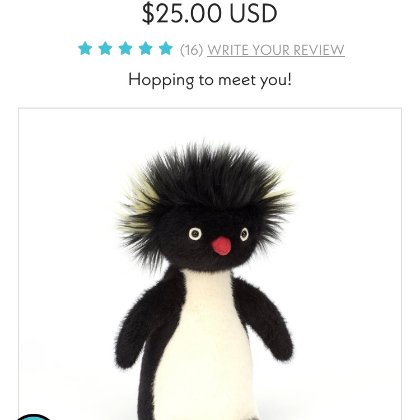Click the WRITE YOUR REVIEW link
Image resolution: width=420 pixels, height=420 pixels.
pyautogui.click(x=276, y=50)
